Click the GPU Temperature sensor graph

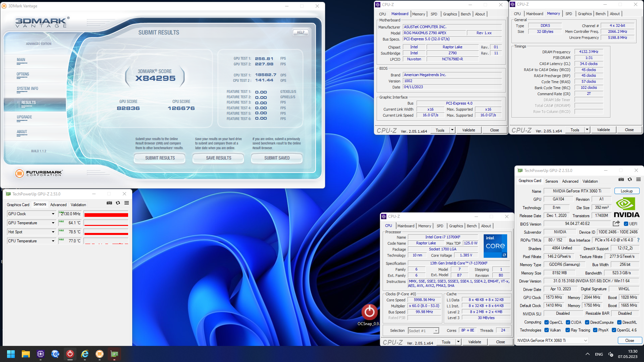click(106, 223)
